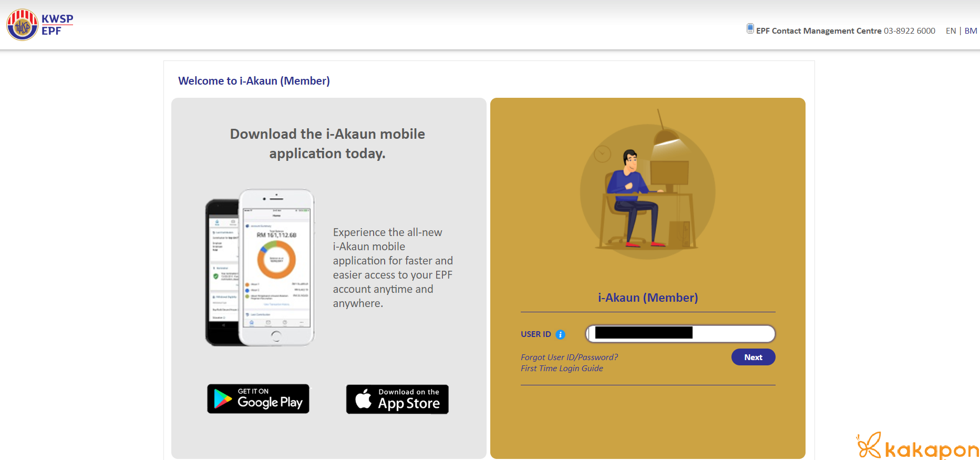Screen dimensions: 980x460
Task: Click EPF Contact Management Centre text
Action: coord(819,31)
